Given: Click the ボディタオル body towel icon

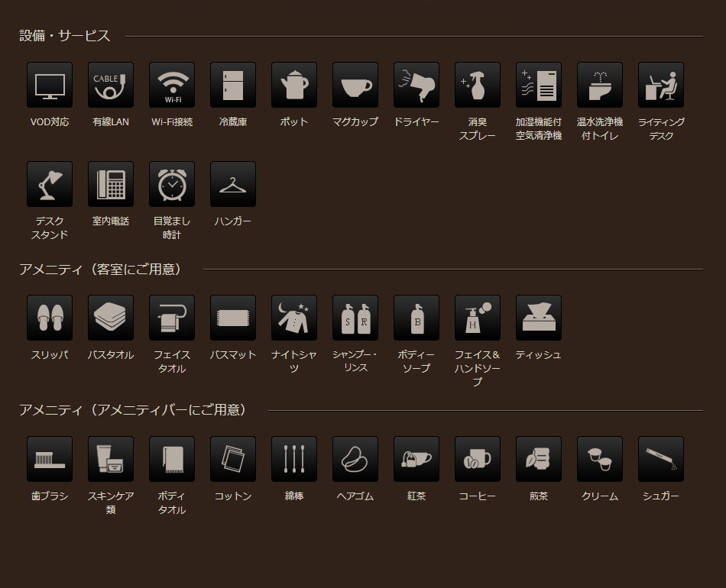Looking at the screenshot, I should (x=172, y=459).
